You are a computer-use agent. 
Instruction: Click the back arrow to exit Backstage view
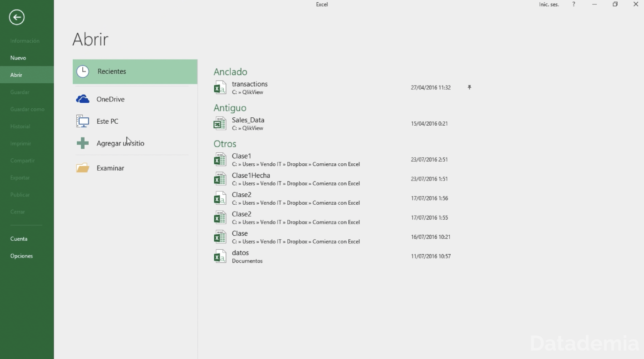16,17
